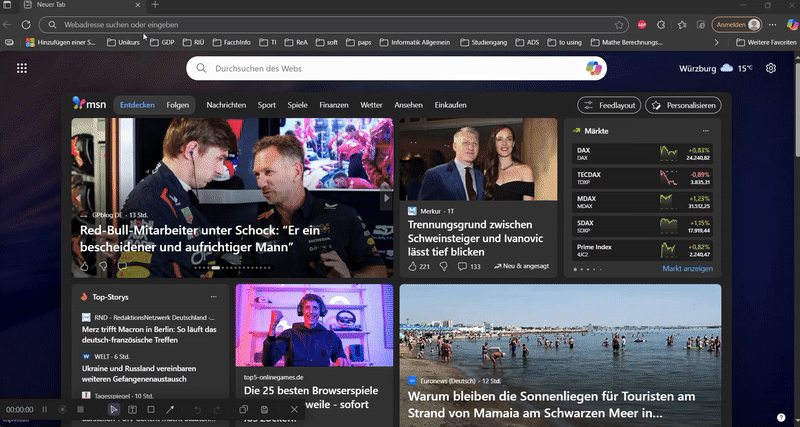Open the apps grid launcher icon
The image size is (800, 427).
point(22,68)
